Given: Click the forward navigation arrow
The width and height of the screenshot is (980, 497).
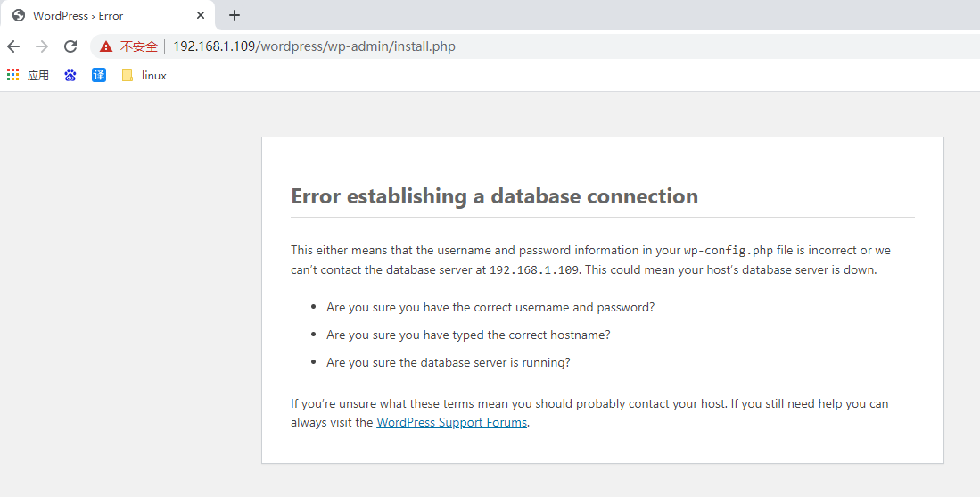Looking at the screenshot, I should coord(42,46).
